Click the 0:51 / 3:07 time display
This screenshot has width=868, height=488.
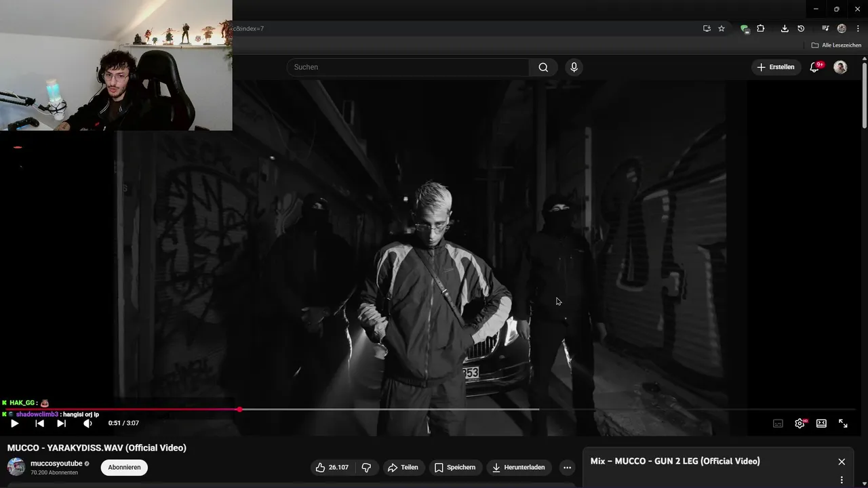pyautogui.click(x=123, y=423)
